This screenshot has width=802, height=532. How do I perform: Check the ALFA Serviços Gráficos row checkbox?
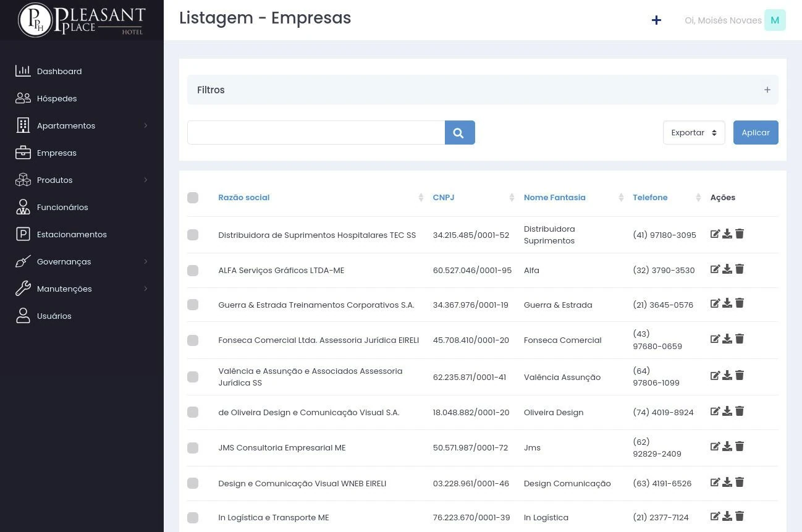coord(193,271)
